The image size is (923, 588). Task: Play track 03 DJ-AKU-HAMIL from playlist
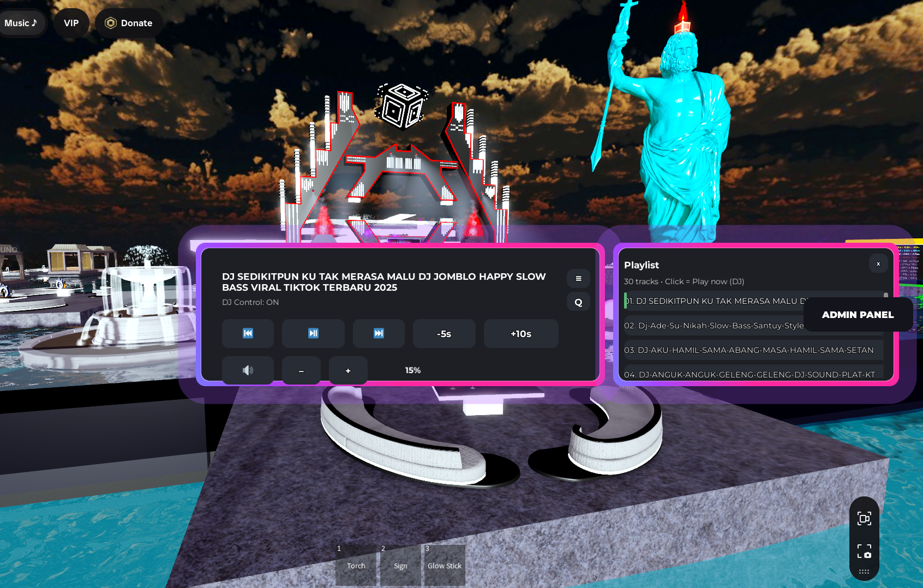click(x=749, y=350)
